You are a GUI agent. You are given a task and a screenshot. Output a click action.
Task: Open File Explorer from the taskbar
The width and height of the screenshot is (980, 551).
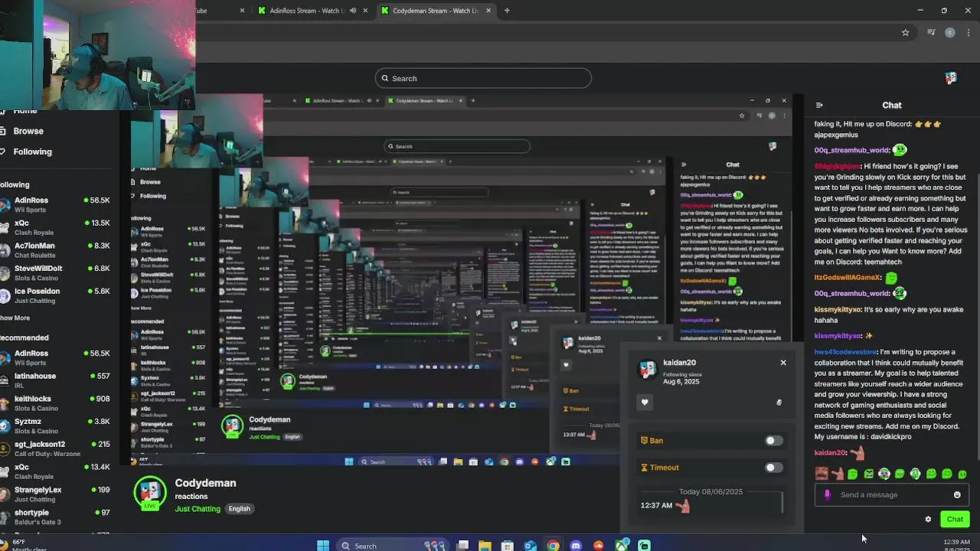(485, 546)
